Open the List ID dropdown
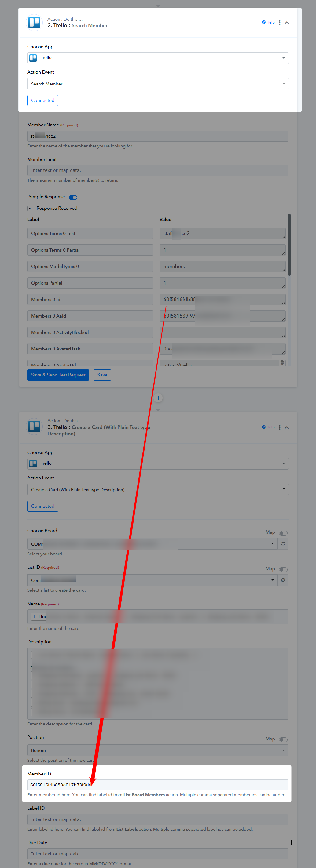The image size is (316, 868). [152, 580]
